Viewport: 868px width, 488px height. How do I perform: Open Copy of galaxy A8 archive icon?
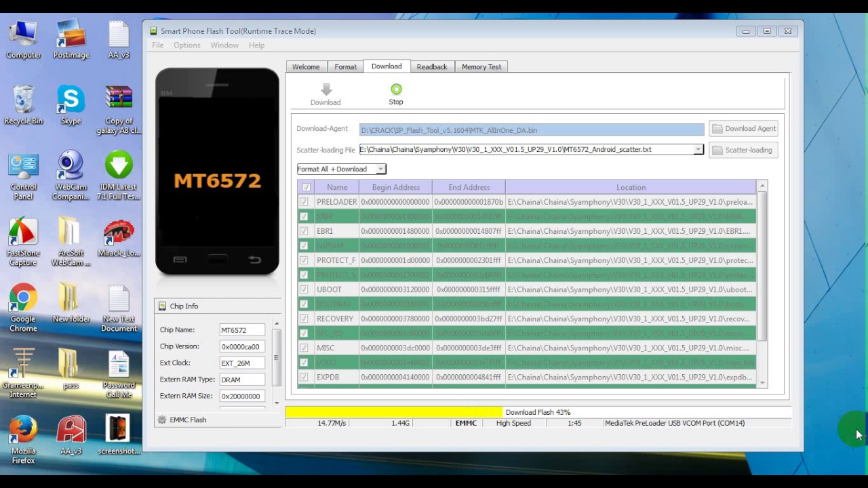[x=119, y=110]
